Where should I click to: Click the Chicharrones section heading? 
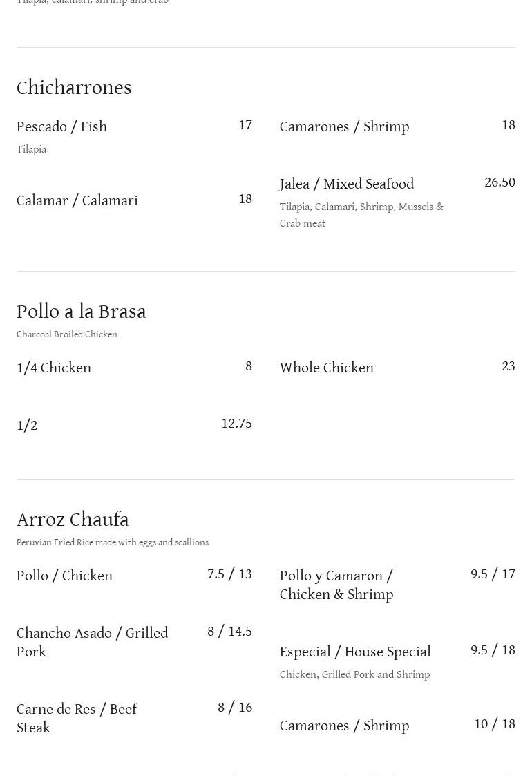(x=74, y=88)
